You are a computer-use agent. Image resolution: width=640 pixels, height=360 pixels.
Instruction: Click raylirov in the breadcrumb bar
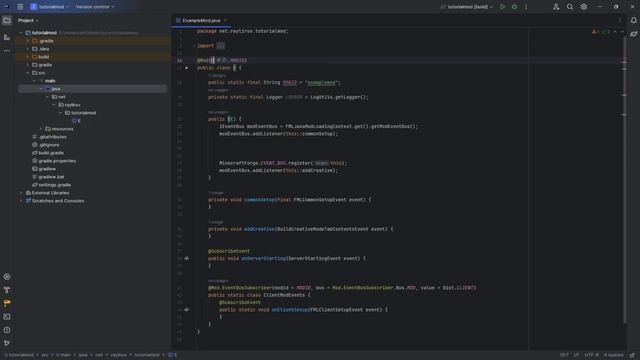118,355
